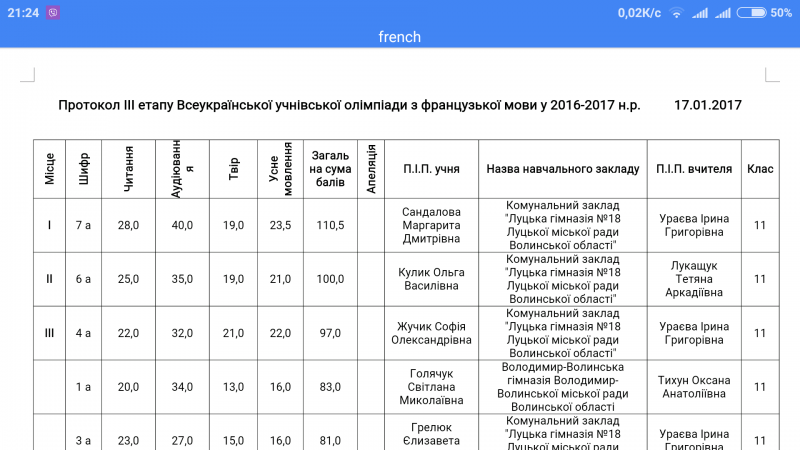
Task: Select the 'Назва навчального закладу' column header
Action: (563, 169)
